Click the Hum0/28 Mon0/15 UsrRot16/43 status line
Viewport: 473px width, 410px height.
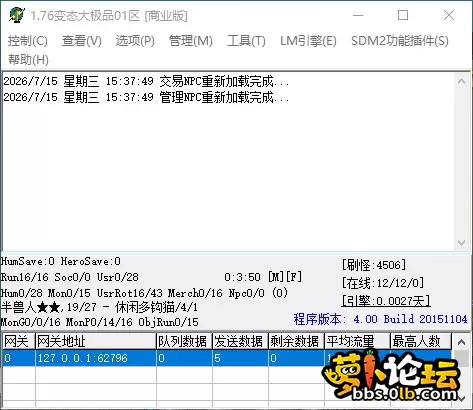click(x=144, y=293)
